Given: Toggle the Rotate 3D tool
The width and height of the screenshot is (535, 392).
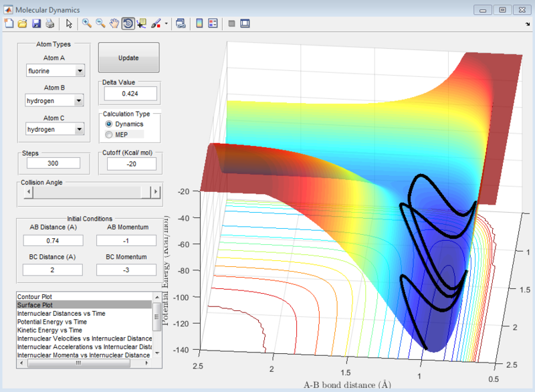Looking at the screenshot, I should click(128, 23).
